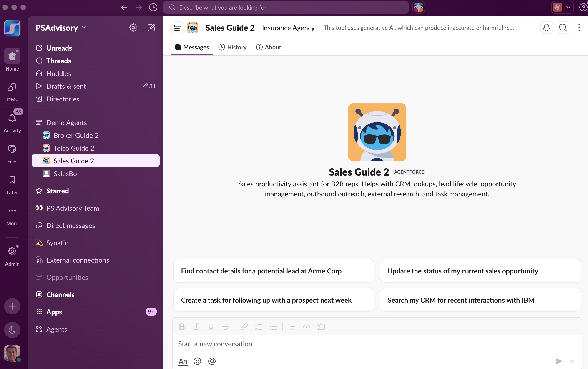Open Huddles in the sidebar
Viewport: 588px width, 369px height.
(x=95, y=73)
